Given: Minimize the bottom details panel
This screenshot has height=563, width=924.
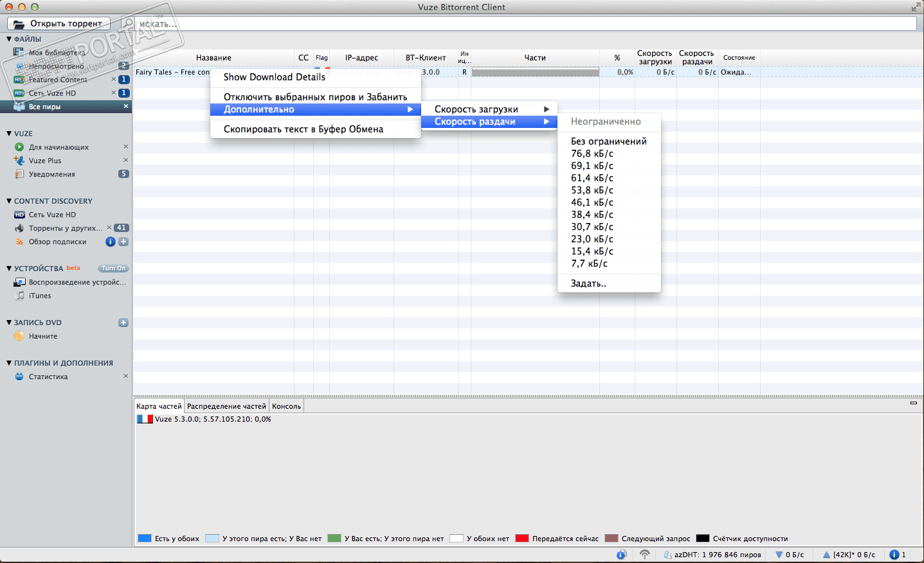Looking at the screenshot, I should click(x=914, y=403).
